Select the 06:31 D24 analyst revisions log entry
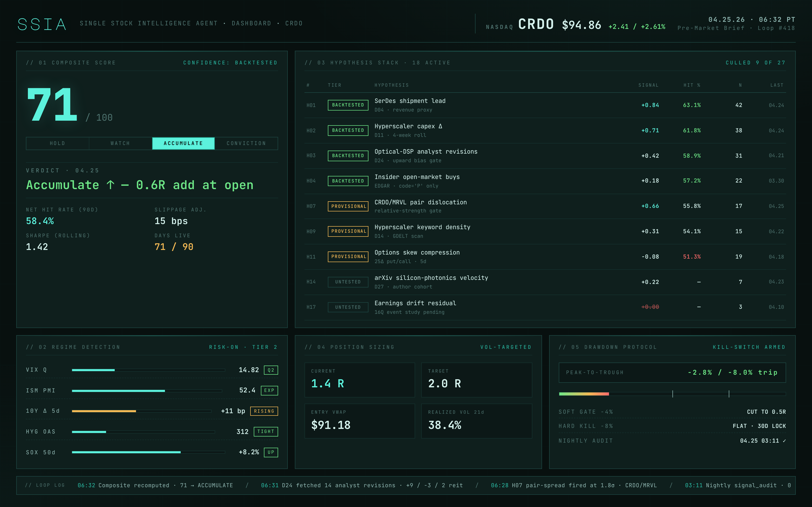The height and width of the screenshot is (507, 812). pos(362,485)
